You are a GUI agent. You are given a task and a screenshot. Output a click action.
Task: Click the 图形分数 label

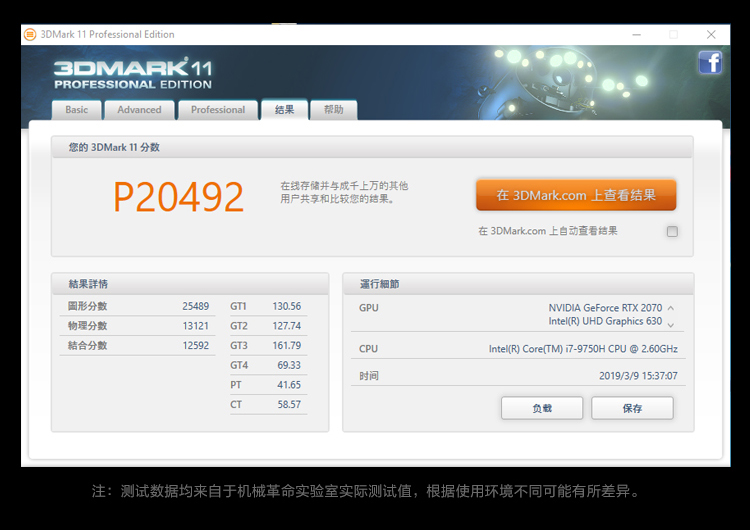pos(88,306)
